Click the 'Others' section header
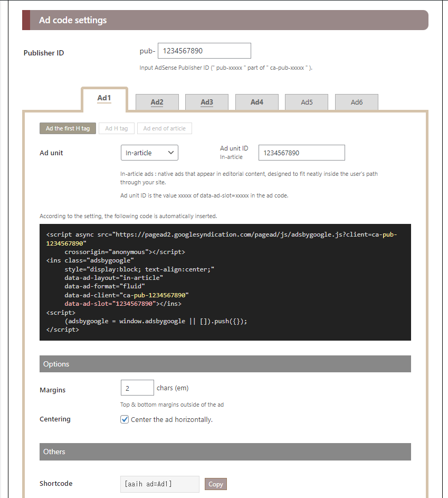The height and width of the screenshot is (498, 448). (225, 452)
